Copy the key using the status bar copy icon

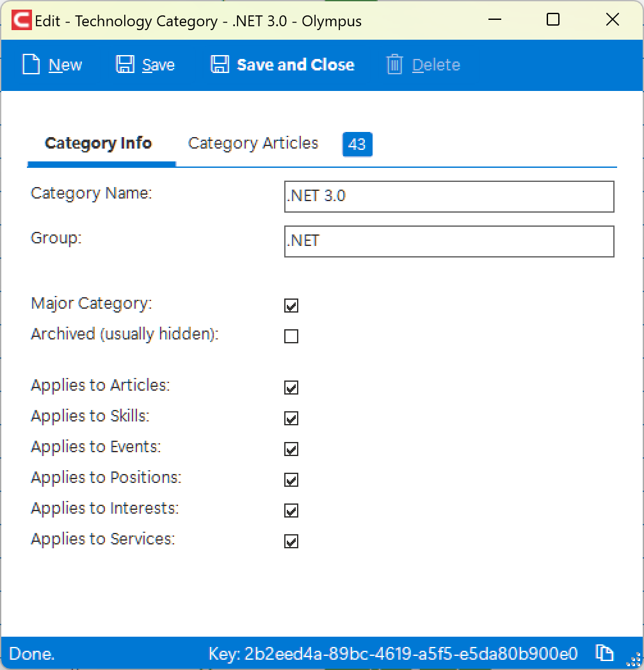[604, 653]
